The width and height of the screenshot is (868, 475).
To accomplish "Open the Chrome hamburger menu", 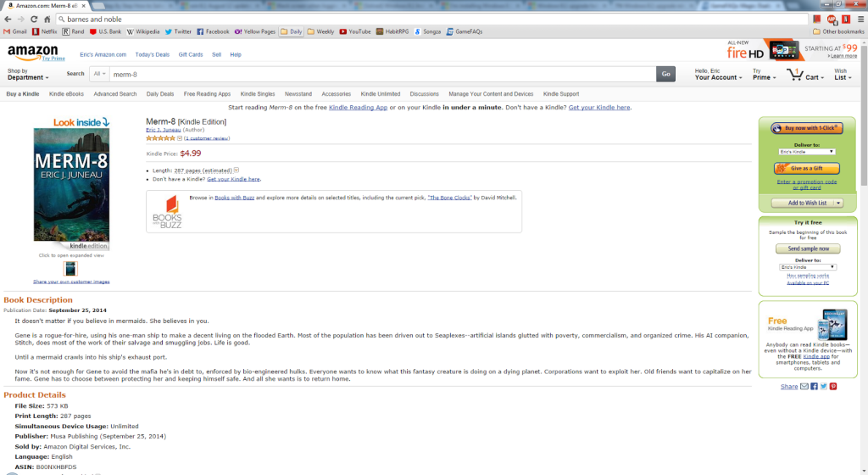I will pyautogui.click(x=861, y=19).
